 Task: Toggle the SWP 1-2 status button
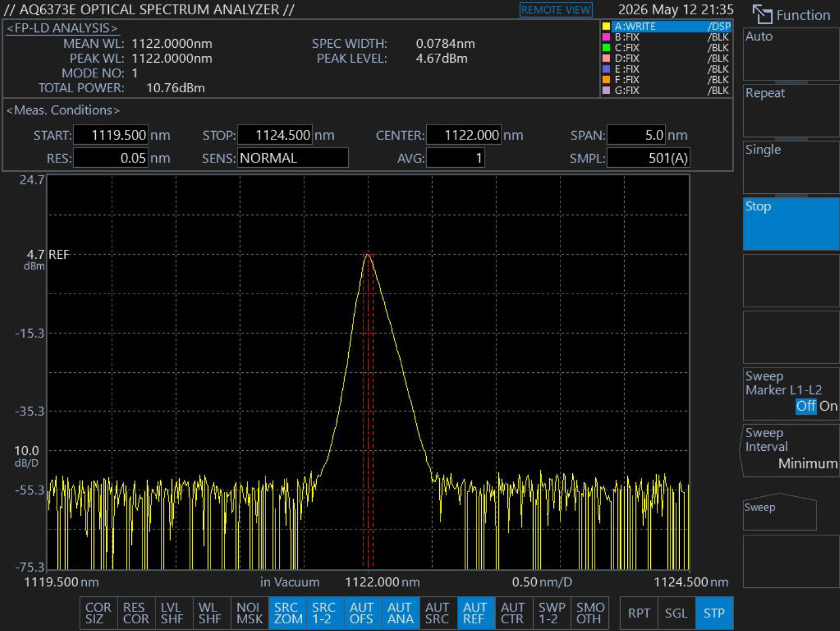[552, 613]
